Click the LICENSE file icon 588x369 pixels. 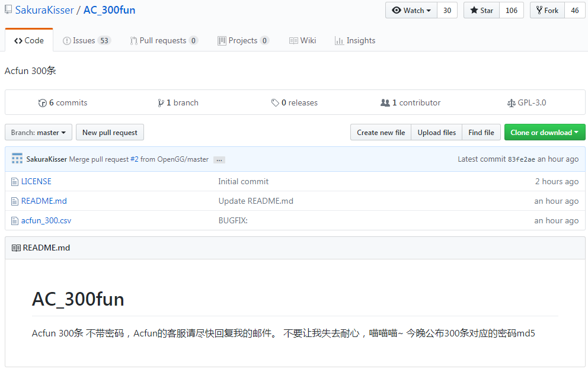coord(15,182)
